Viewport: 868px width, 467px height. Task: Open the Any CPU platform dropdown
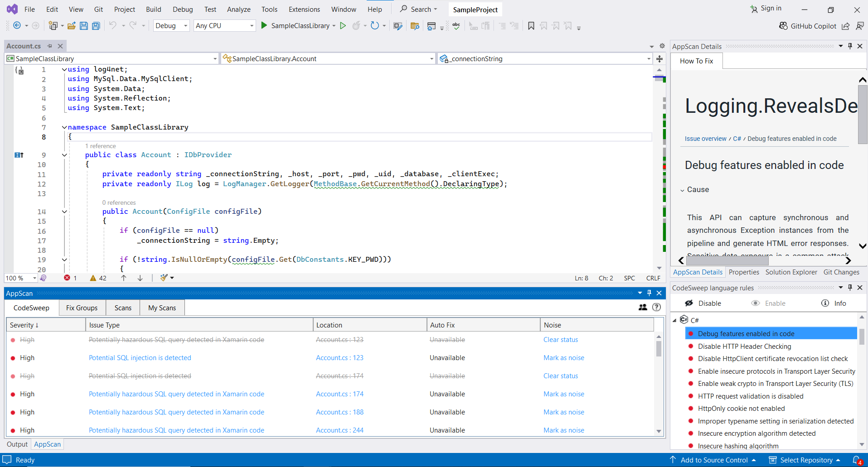point(224,26)
